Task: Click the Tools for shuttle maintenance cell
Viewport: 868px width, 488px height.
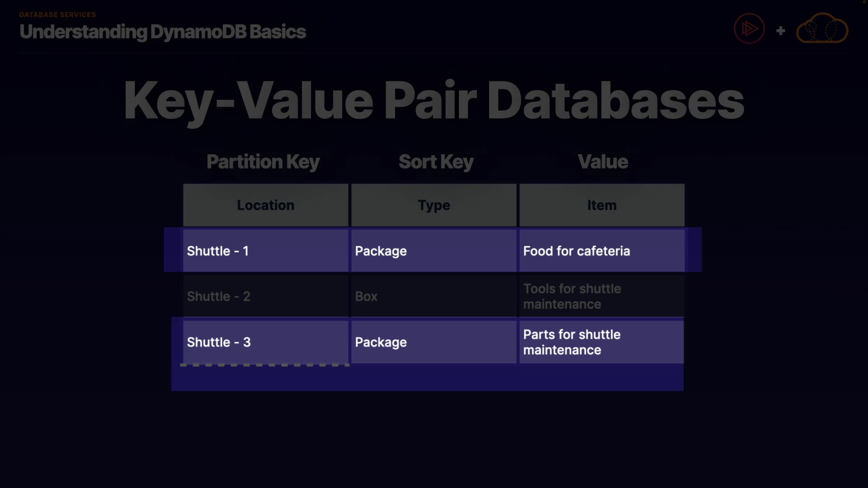Action: pos(602,296)
